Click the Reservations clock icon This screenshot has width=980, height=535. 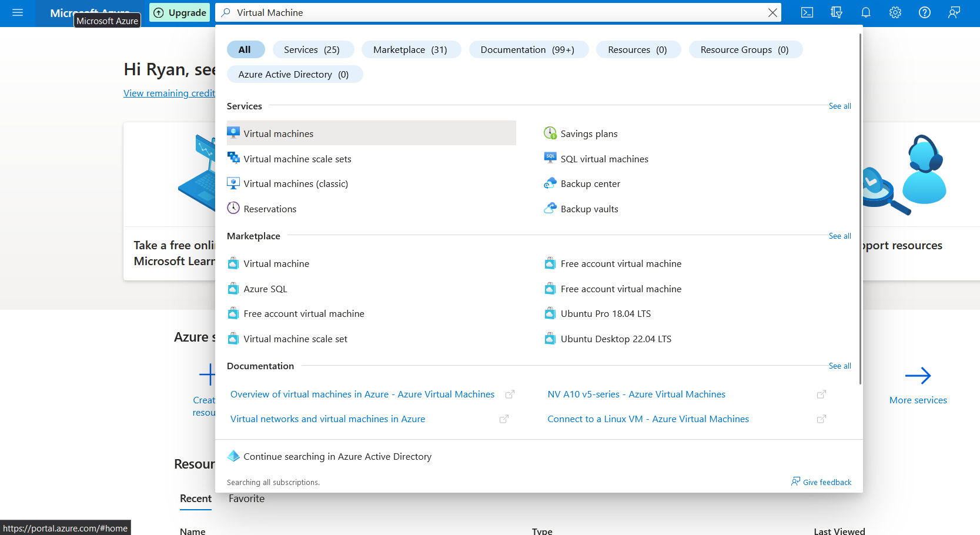233,208
